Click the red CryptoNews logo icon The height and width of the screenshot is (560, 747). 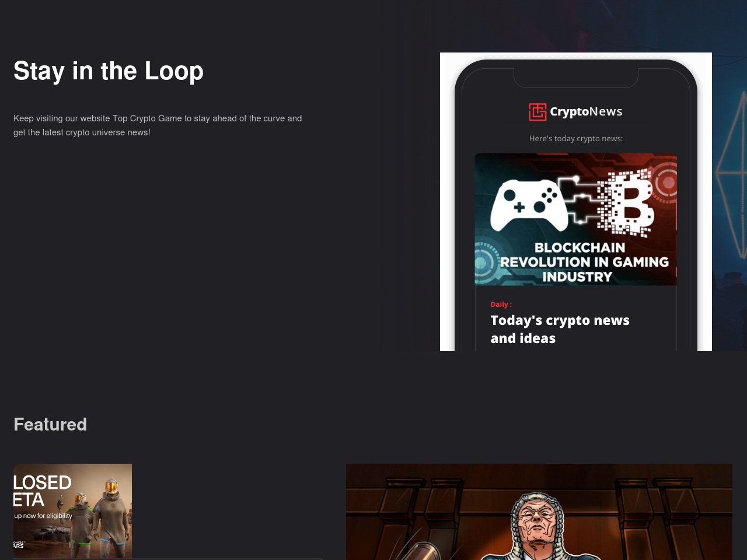coord(537,112)
